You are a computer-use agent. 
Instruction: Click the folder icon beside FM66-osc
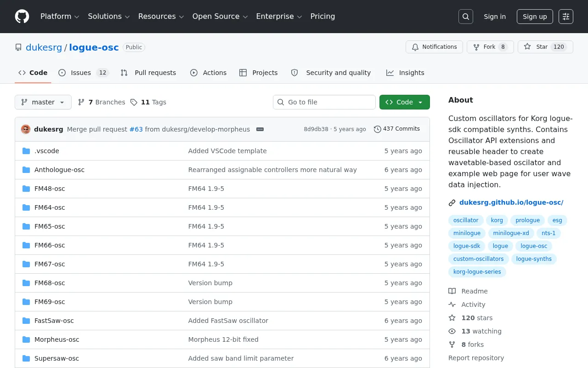tap(26, 245)
